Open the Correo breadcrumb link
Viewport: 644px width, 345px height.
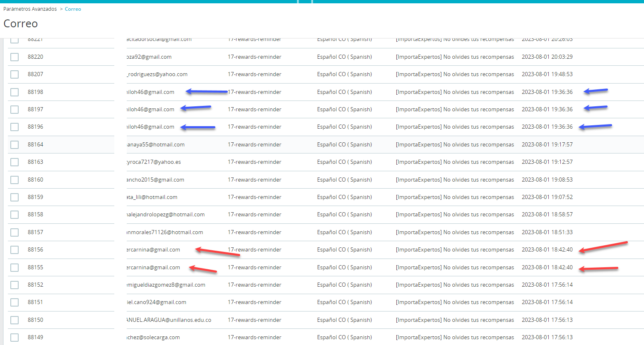(x=73, y=9)
